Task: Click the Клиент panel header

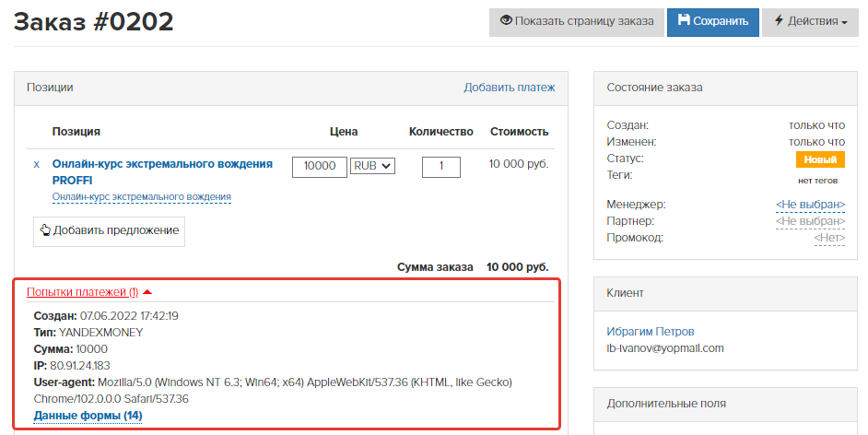Action: tap(725, 294)
